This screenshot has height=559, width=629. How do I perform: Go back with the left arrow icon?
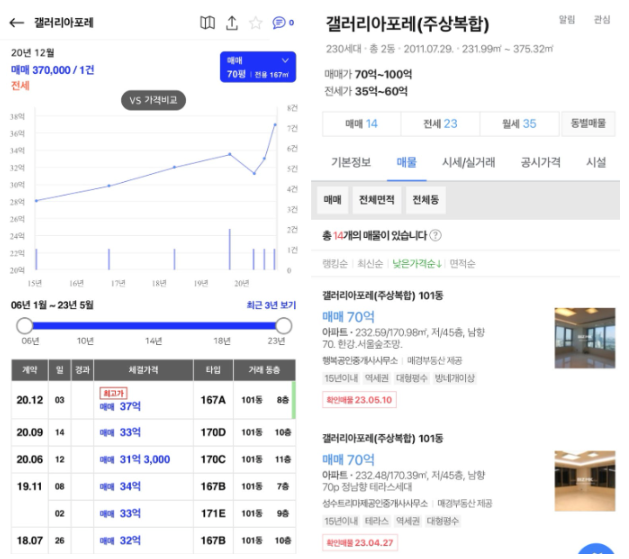16,23
